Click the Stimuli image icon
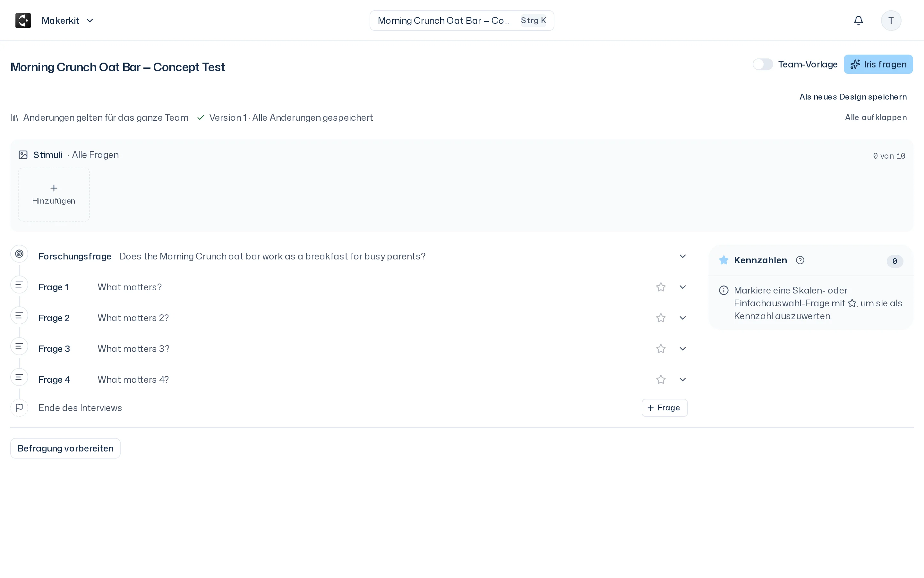 (23, 155)
